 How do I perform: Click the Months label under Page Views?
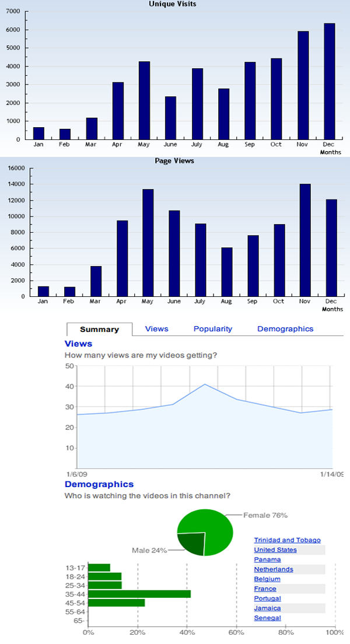pyautogui.click(x=332, y=309)
